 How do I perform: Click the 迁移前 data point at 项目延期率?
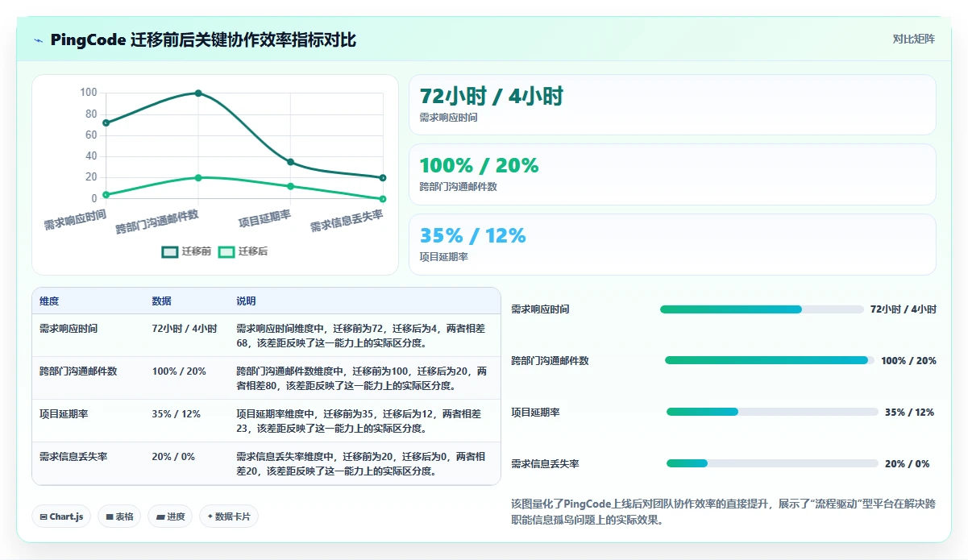(290, 162)
